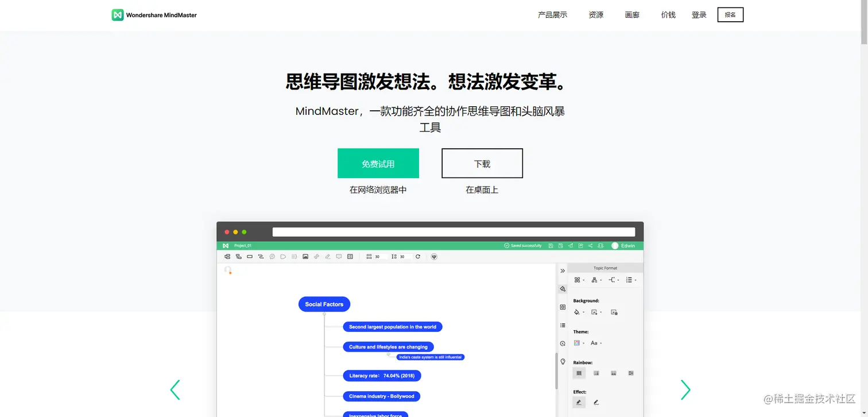Select the comment tool in the editor toolbar

tap(339, 256)
